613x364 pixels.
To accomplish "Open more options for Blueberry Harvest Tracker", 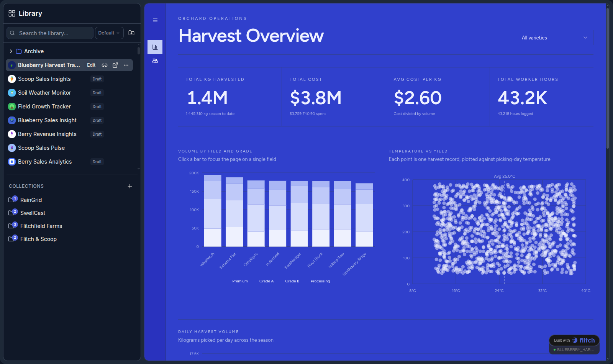I will click(x=126, y=65).
